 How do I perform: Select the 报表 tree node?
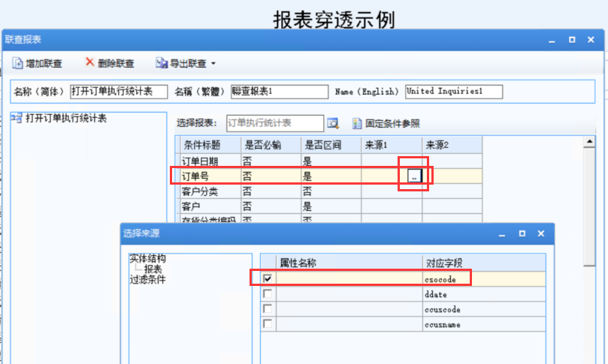[153, 269]
